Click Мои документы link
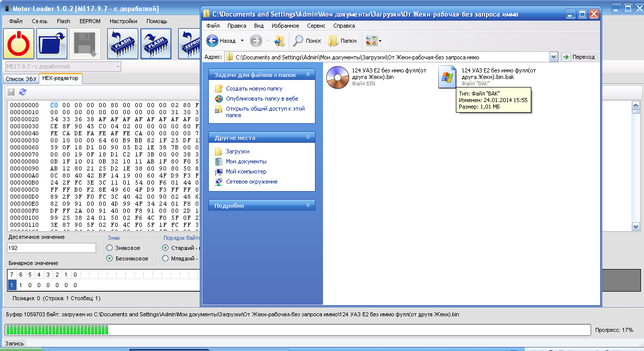 click(246, 161)
